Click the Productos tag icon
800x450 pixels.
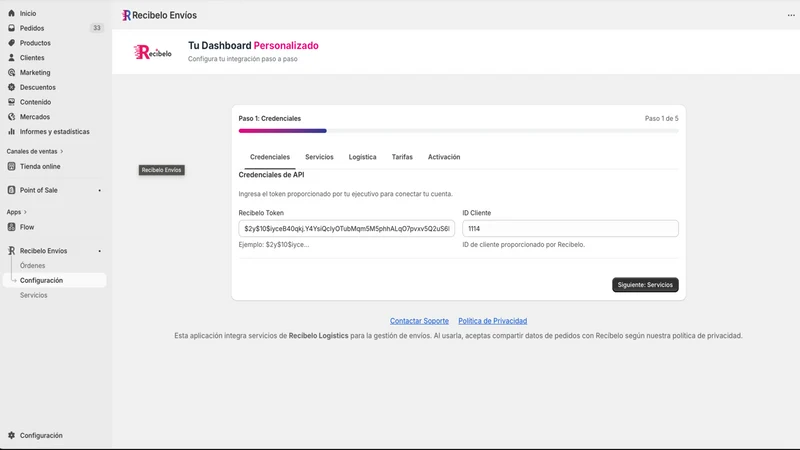click(x=11, y=43)
